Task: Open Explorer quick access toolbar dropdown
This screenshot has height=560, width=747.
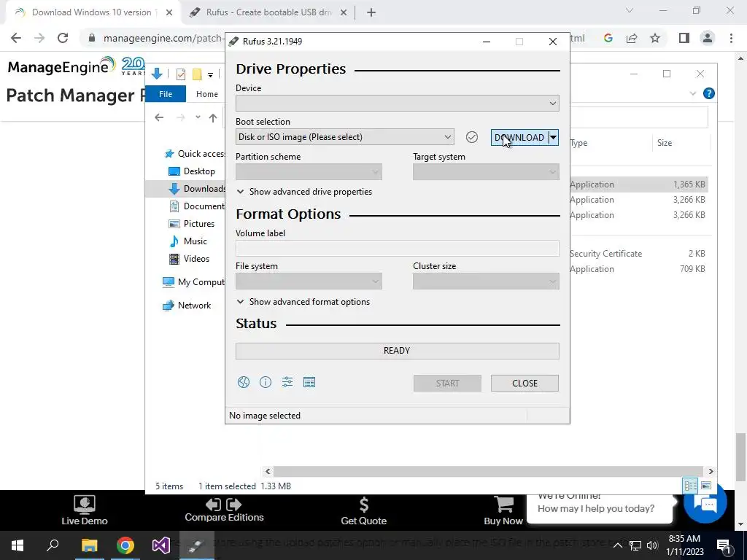Action: [210, 74]
